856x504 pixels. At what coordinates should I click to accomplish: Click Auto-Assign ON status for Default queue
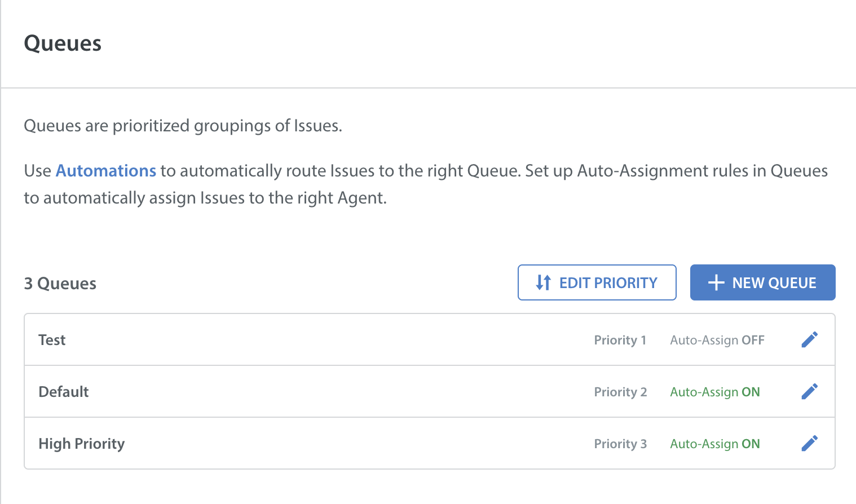click(715, 392)
